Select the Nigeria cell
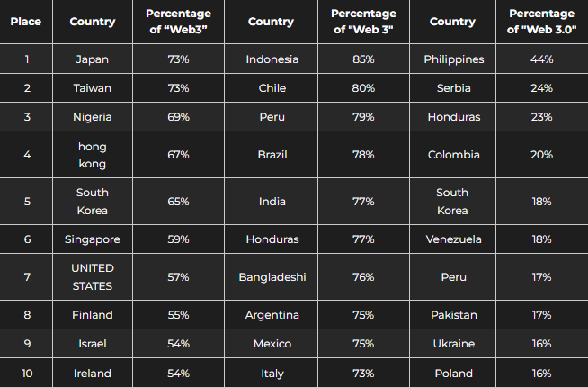Viewport: 588px width, 388px height. (x=93, y=117)
